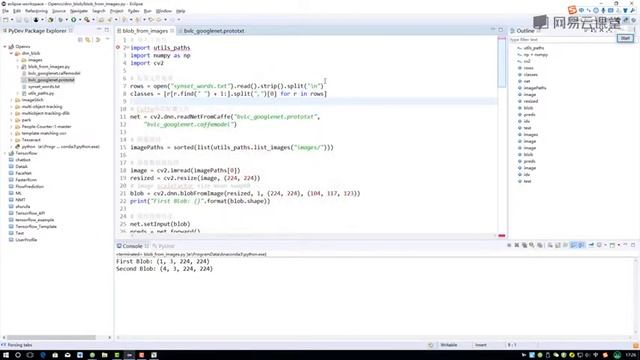
Task: Click the Cortana search circle on taskbar
Action: pos(18,355)
